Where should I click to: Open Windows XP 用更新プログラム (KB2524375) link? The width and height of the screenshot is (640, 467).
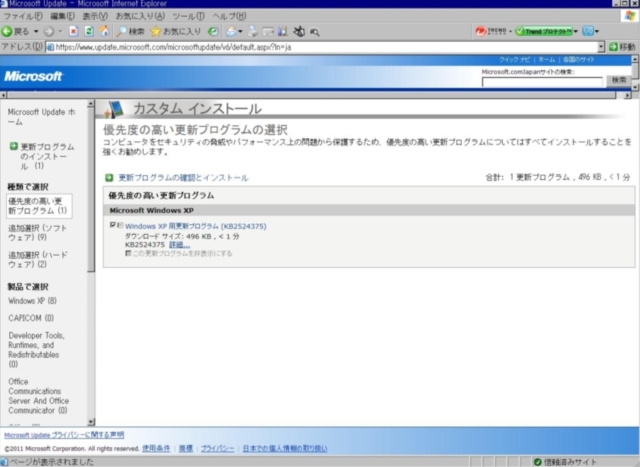pyautogui.click(x=196, y=226)
